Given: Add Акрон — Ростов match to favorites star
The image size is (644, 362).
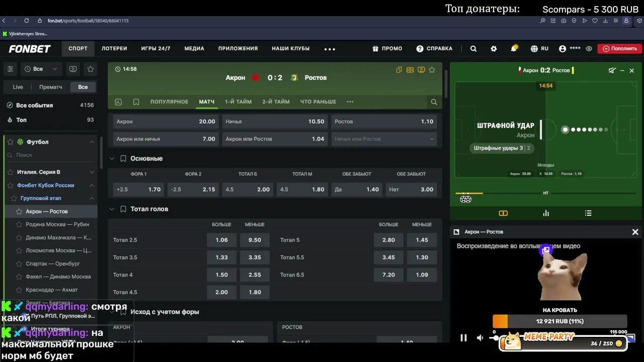Looking at the screenshot, I should coord(432,70).
